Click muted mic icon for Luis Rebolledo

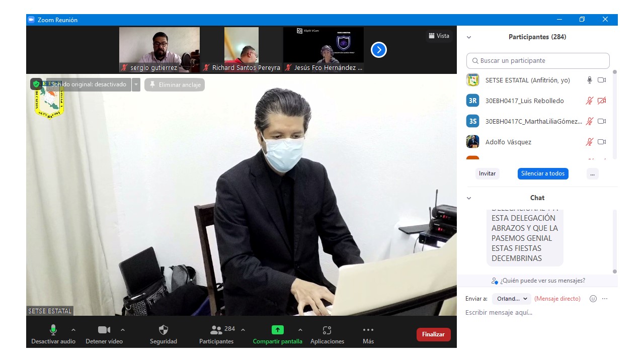coord(590,101)
